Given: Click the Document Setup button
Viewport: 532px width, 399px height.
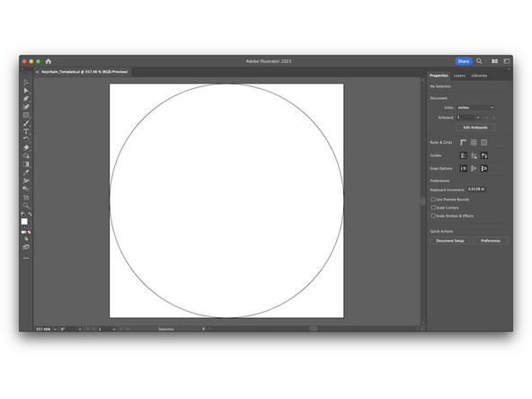Looking at the screenshot, I should point(450,241).
